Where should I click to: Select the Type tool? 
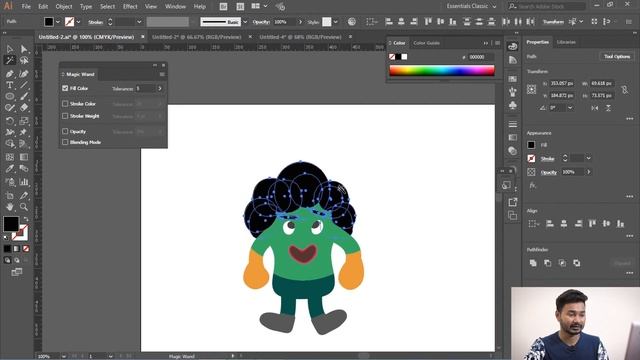(x=10, y=85)
